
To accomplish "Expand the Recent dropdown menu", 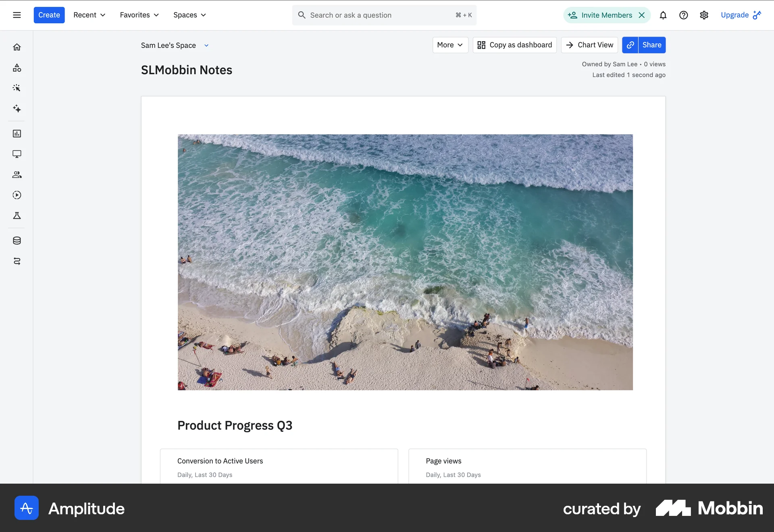I will point(89,15).
